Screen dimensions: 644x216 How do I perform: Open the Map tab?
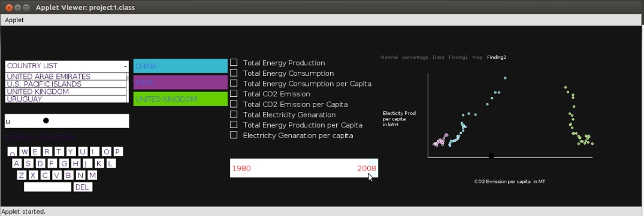(x=477, y=57)
